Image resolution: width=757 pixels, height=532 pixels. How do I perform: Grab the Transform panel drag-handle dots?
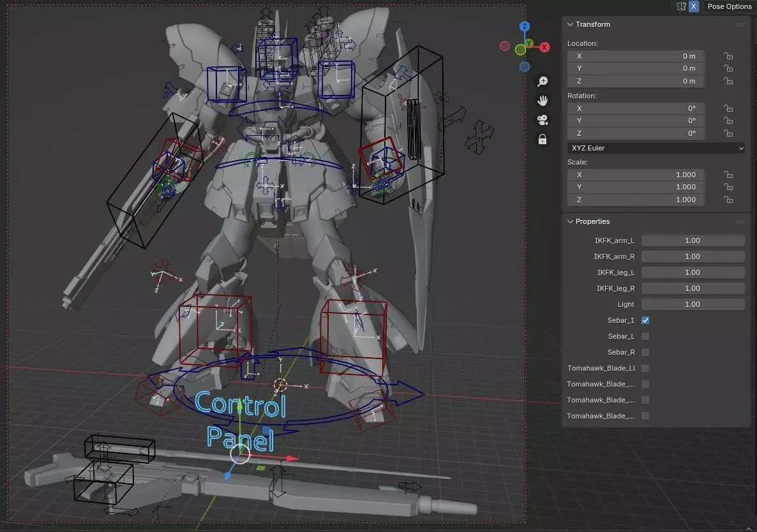pyautogui.click(x=740, y=25)
